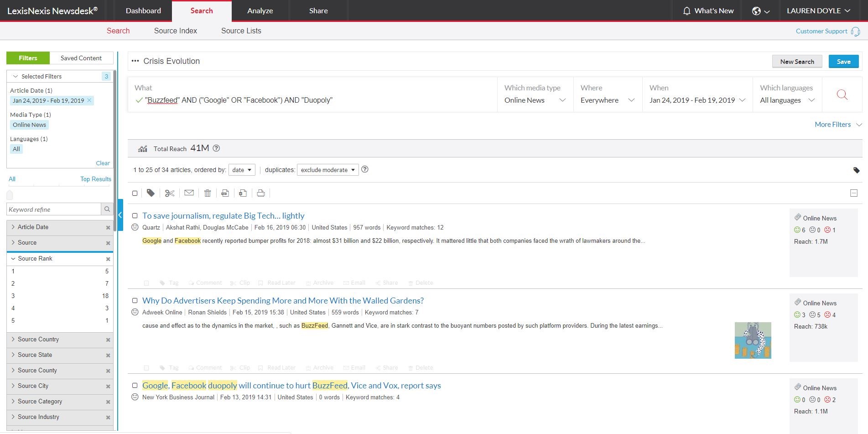The image size is (868, 434).
Task: Click the printer icon in toolbar
Action: (x=261, y=193)
